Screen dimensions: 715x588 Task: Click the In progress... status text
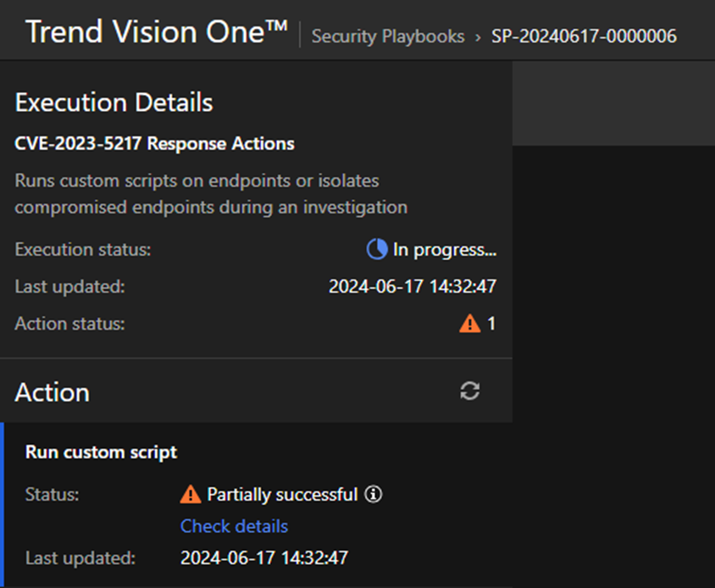click(444, 250)
